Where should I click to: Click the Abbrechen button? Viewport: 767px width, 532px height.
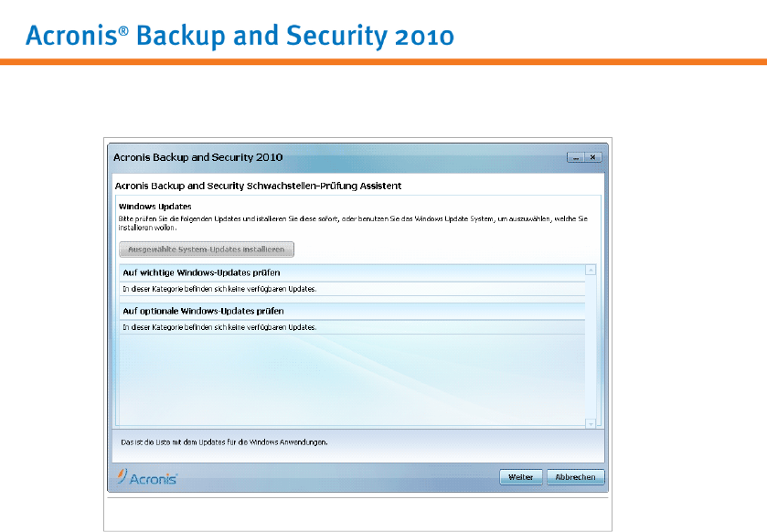tap(575, 477)
